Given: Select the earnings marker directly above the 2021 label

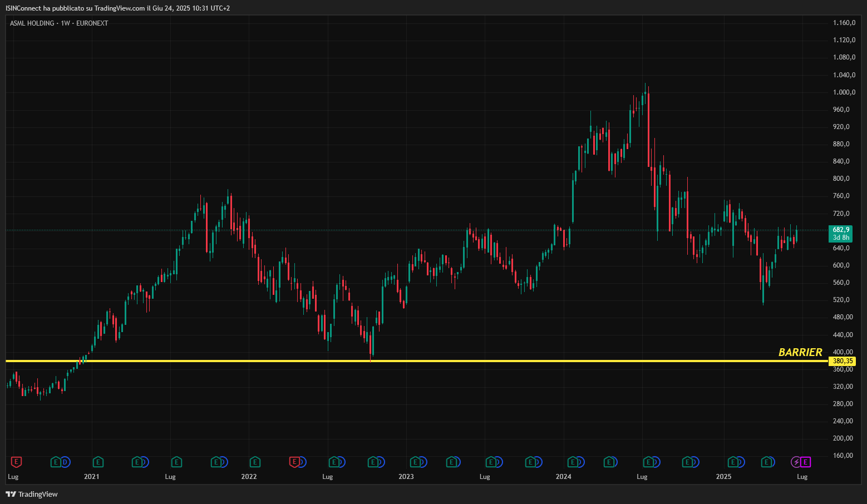Looking at the screenshot, I should pyautogui.click(x=98, y=462).
